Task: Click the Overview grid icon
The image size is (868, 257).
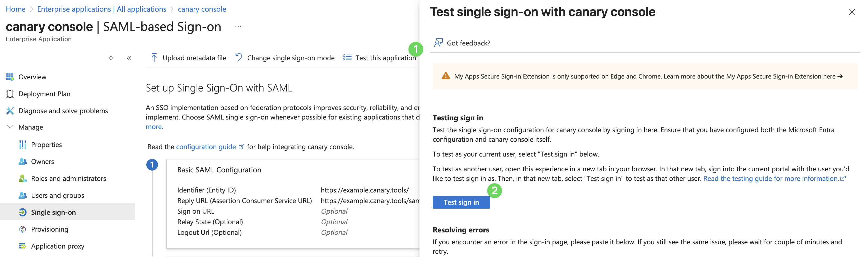Action: click(10, 77)
